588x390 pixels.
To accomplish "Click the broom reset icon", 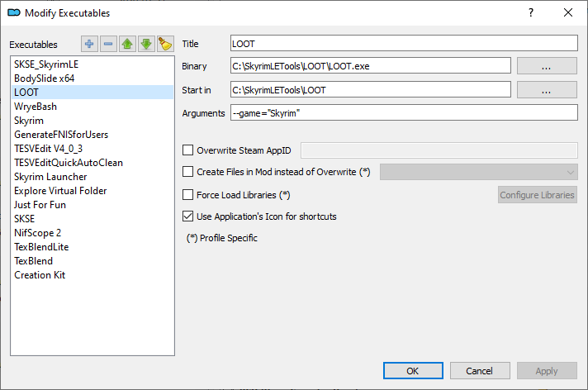I will [x=165, y=45].
